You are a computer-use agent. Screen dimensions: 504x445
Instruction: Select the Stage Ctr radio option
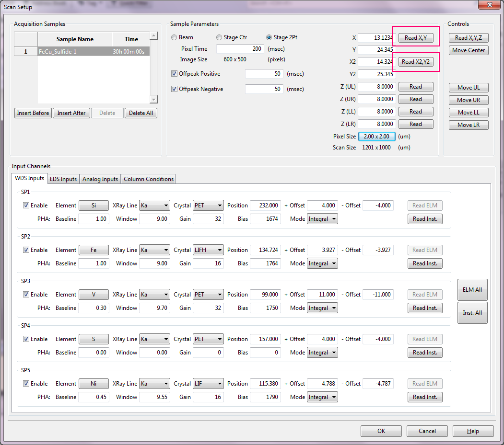[x=219, y=37]
